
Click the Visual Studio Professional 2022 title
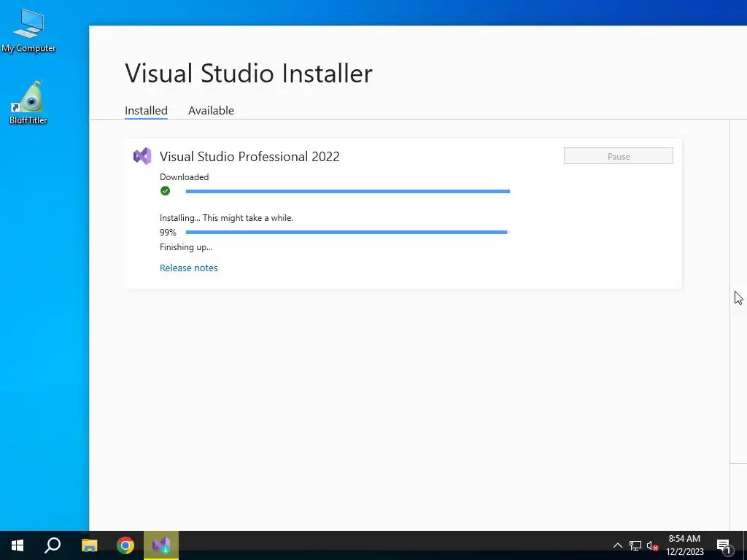[x=249, y=157]
